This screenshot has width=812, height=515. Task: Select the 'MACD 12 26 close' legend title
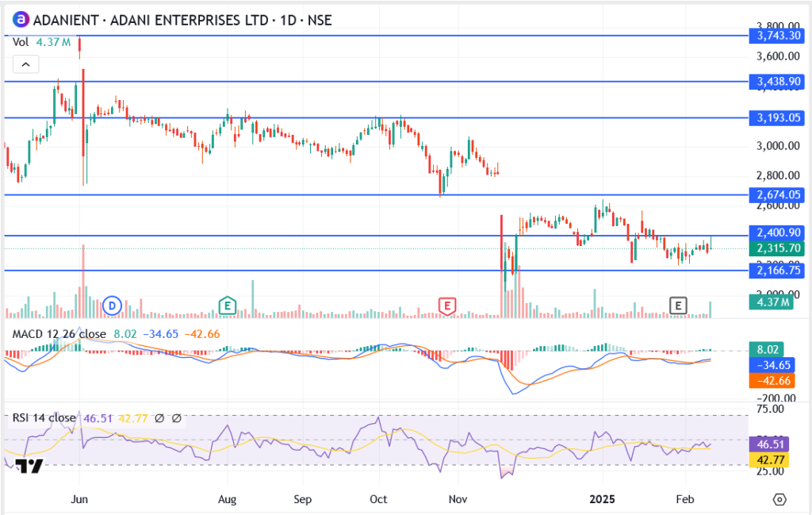(59, 333)
